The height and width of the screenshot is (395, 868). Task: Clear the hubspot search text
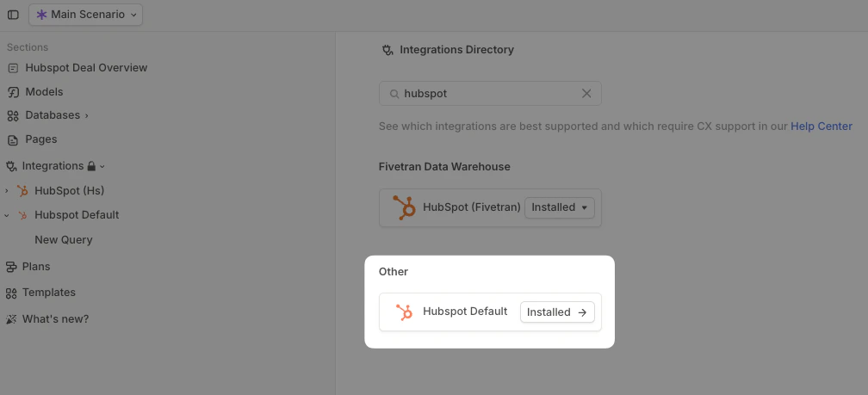[586, 94]
